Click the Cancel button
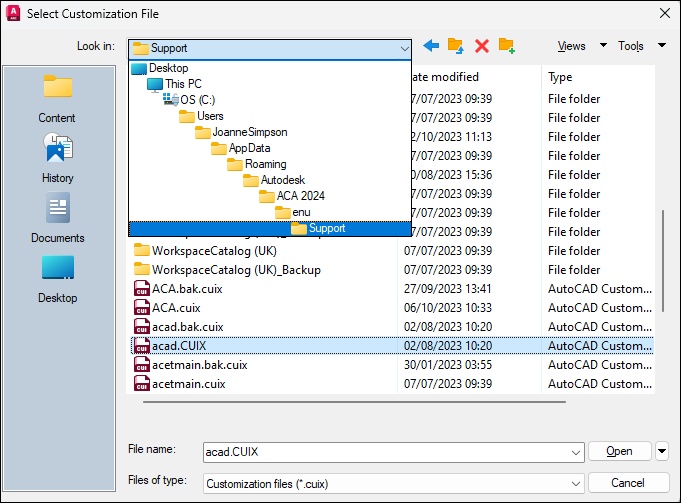Viewport: 681px width, 503px height. [x=628, y=483]
